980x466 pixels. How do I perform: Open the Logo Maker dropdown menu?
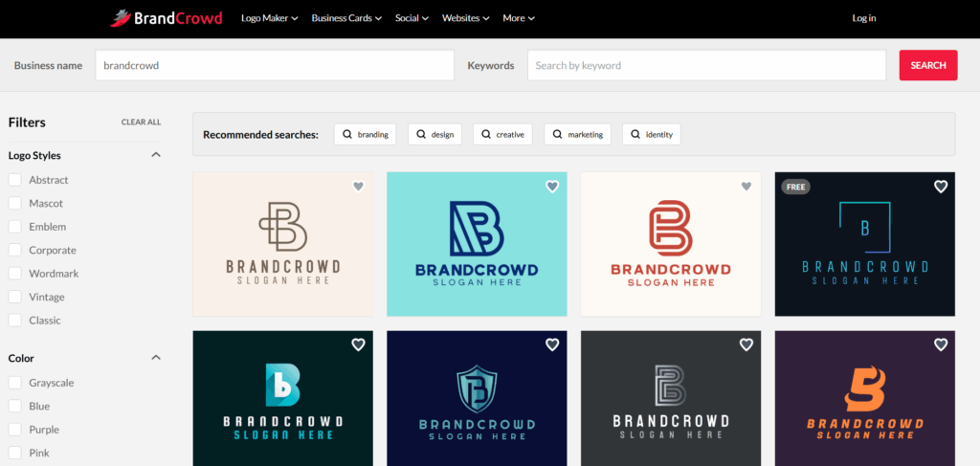pos(269,18)
